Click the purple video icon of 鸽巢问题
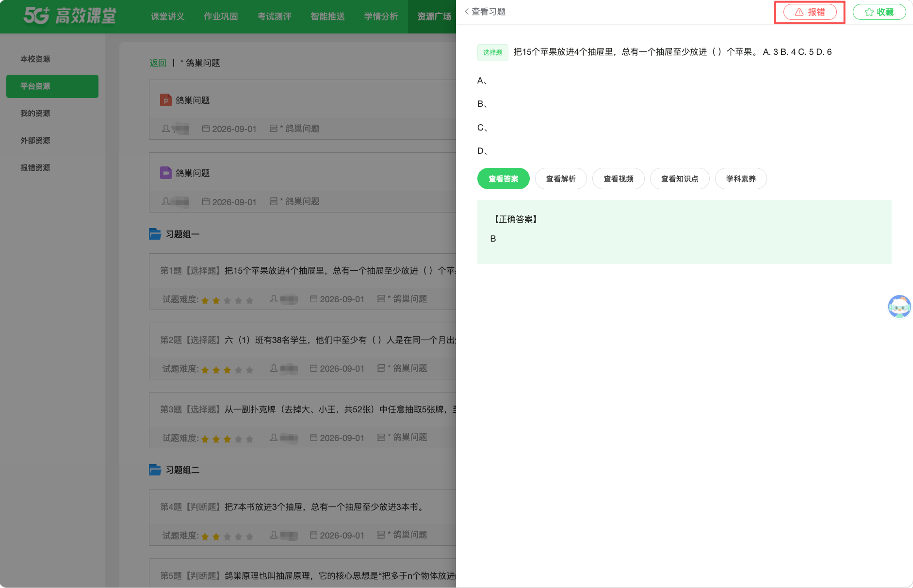The height and width of the screenshot is (588, 913). (166, 173)
